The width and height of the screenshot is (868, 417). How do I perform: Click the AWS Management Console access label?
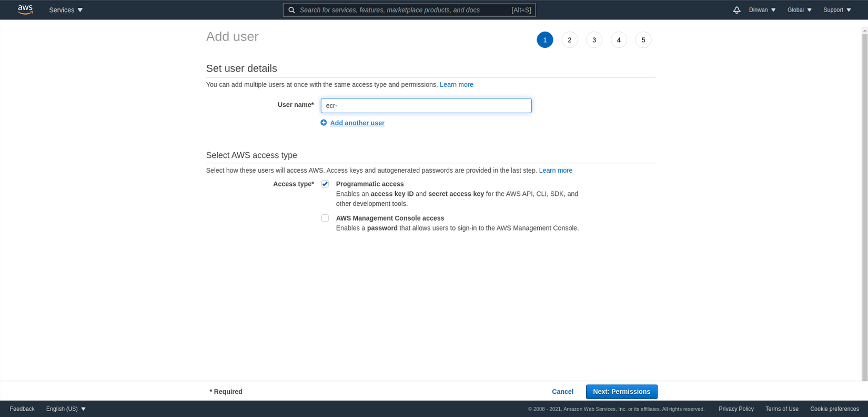(x=390, y=218)
